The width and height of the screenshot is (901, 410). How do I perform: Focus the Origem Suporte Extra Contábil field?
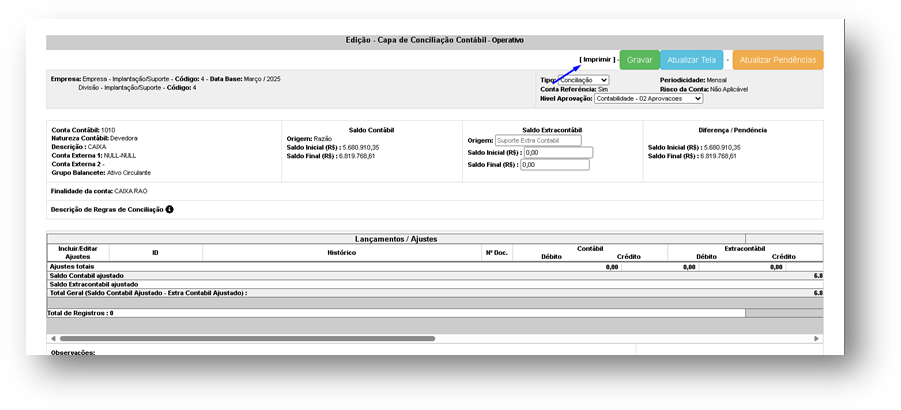[x=538, y=141]
